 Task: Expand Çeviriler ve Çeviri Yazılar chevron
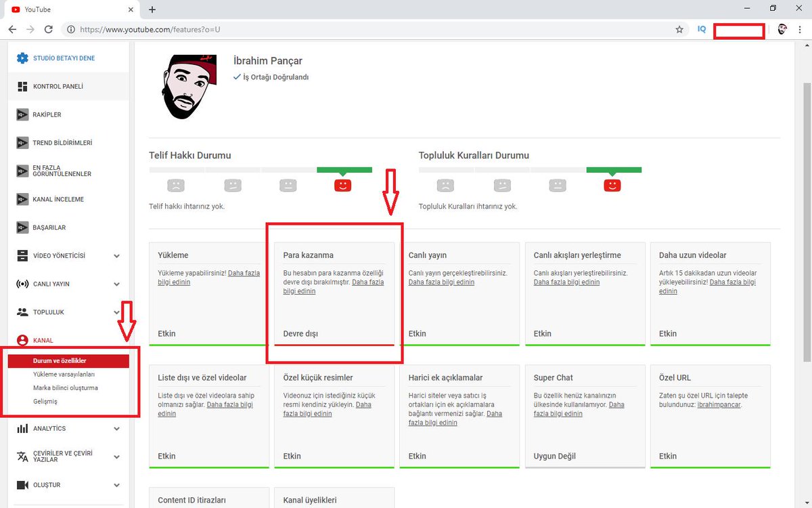[116, 456]
